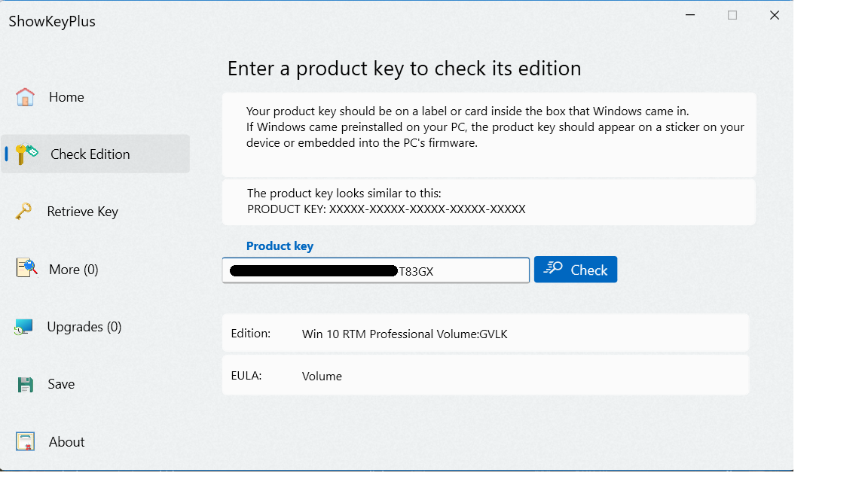Screen dimensions: 868x488
Task: Click the Retrieve Key golden key icon
Action: tap(23, 212)
